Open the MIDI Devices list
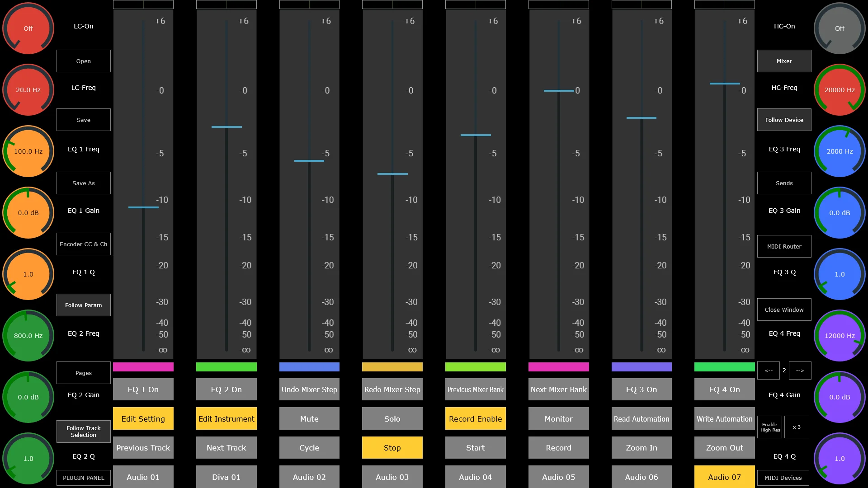This screenshot has width=868, height=488. click(783, 478)
